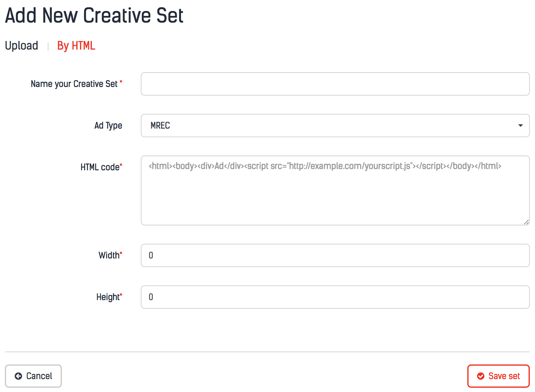Focus the Width input field

point(335,256)
